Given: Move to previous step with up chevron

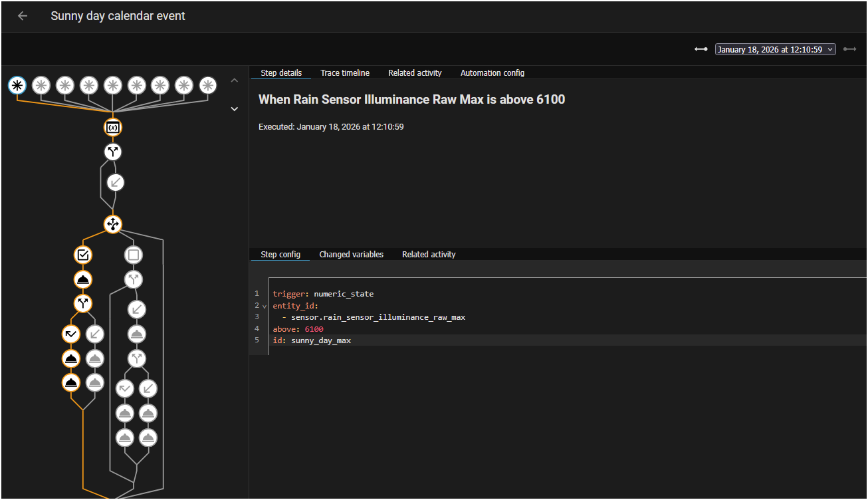Looking at the screenshot, I should [x=234, y=80].
